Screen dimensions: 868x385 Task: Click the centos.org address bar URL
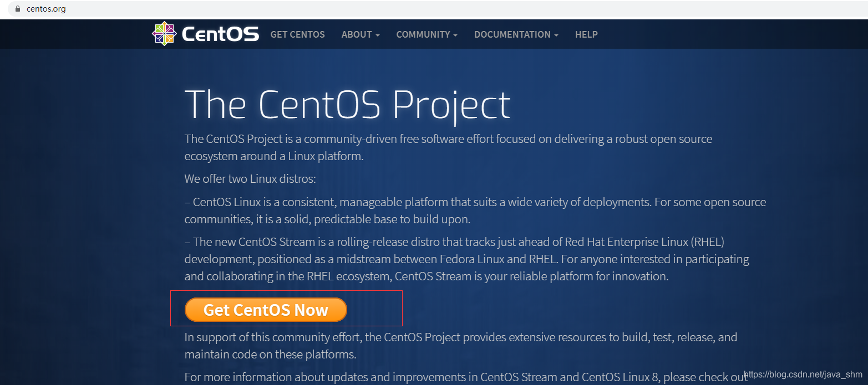coord(46,9)
